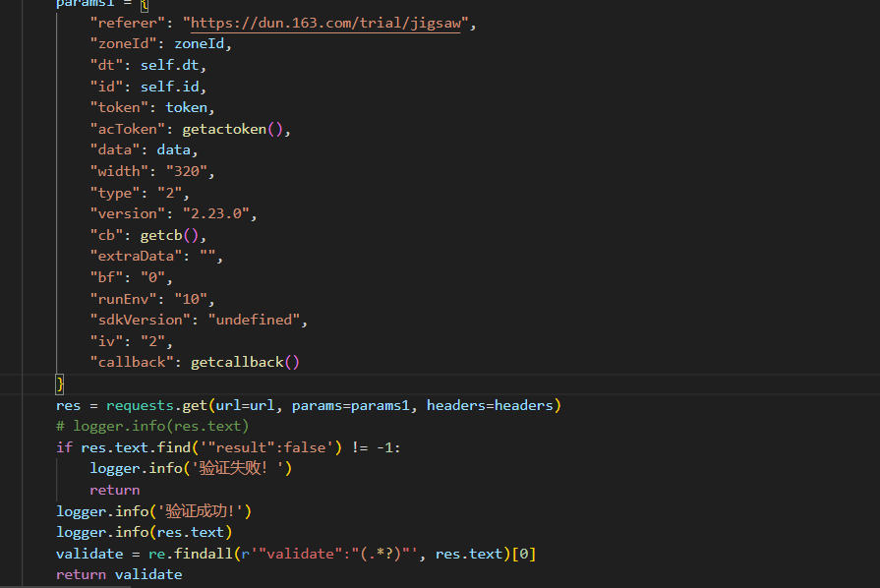Click the highlighted opening brace after params1
Image resolution: width=880 pixels, height=588 pixels.
coord(144,4)
